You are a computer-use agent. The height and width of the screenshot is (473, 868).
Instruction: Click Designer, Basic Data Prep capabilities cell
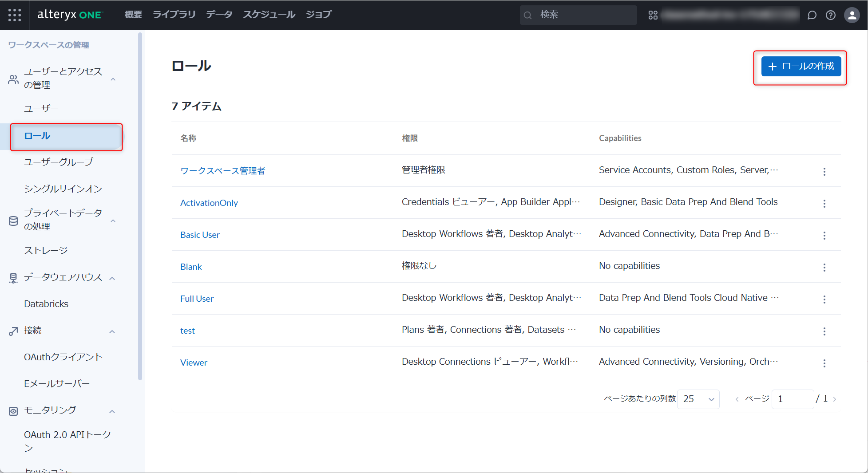click(688, 202)
